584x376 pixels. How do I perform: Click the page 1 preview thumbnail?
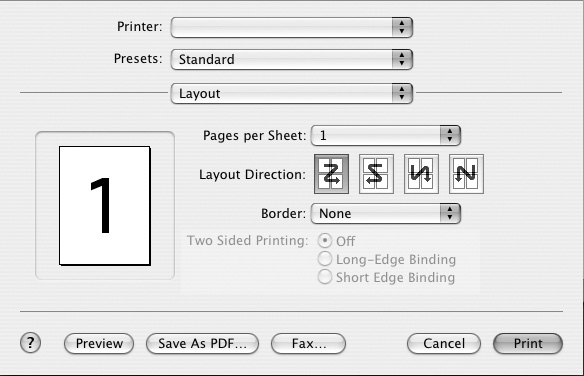105,205
